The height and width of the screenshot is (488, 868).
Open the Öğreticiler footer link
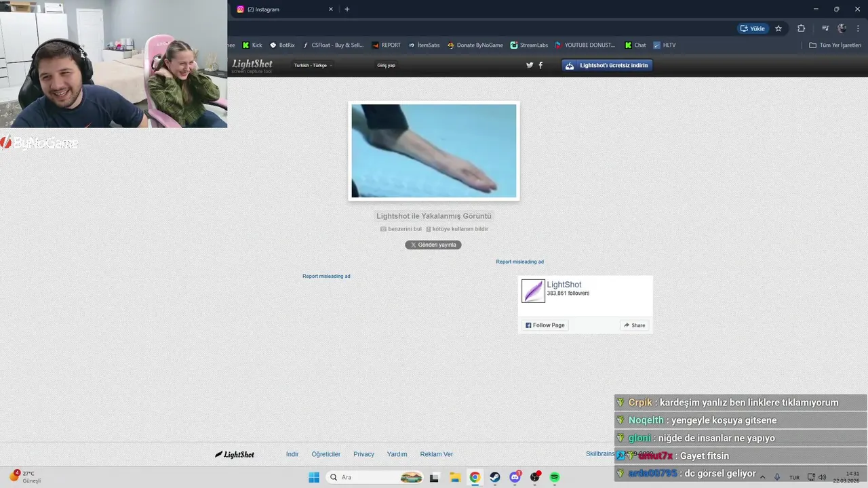[x=326, y=454]
